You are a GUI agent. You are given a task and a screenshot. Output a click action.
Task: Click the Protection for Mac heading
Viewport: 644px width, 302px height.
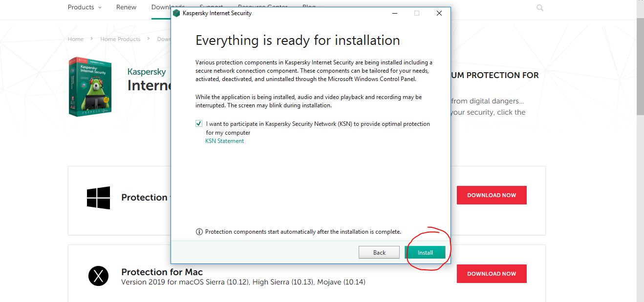162,272
